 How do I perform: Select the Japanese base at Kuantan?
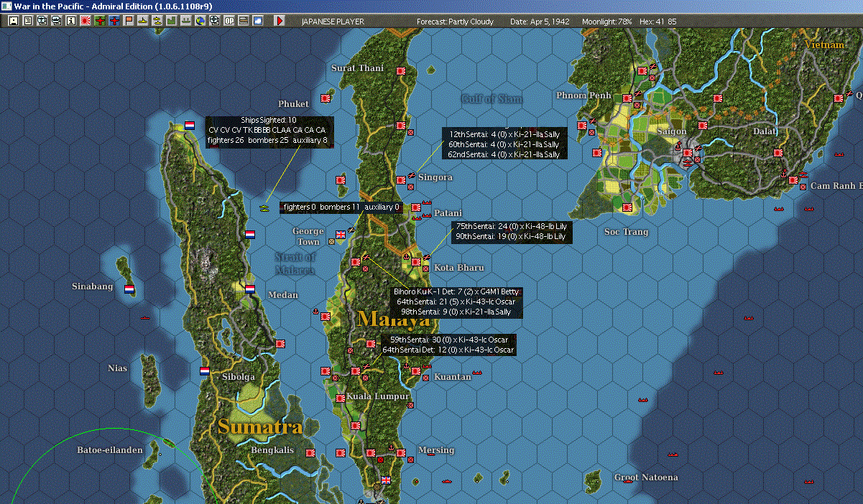coord(415,371)
